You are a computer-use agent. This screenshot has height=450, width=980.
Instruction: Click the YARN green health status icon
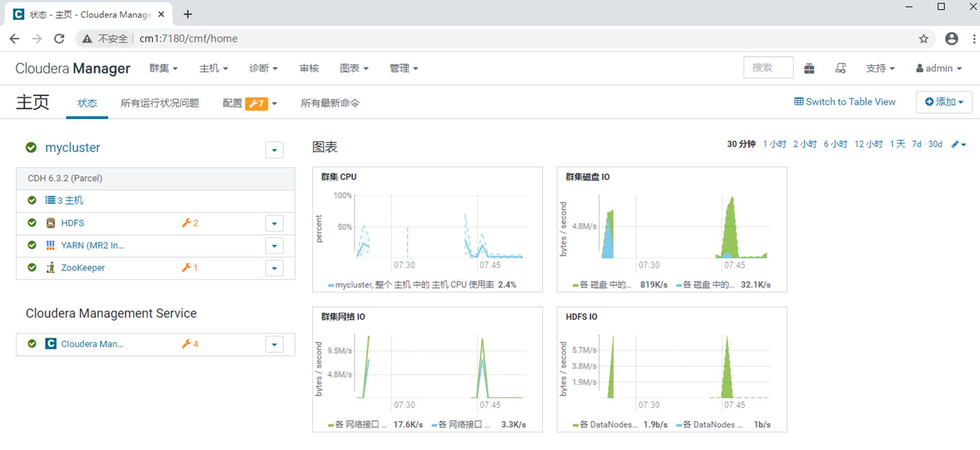click(x=32, y=245)
